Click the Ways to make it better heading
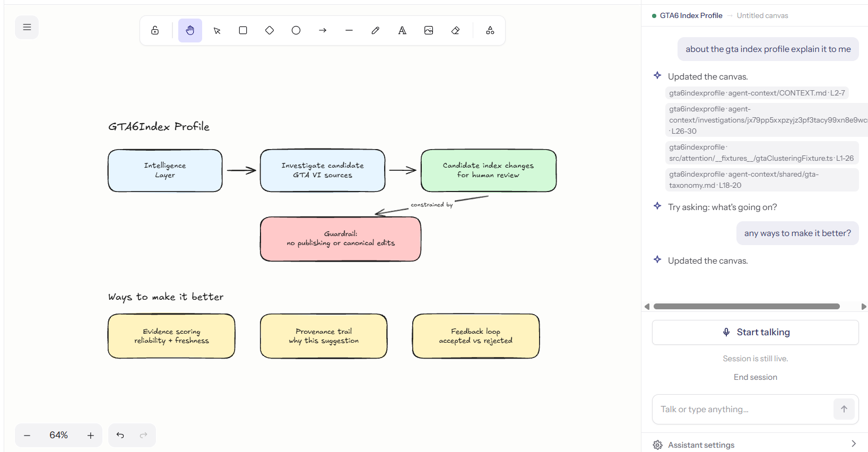The image size is (868, 452). coord(166,297)
